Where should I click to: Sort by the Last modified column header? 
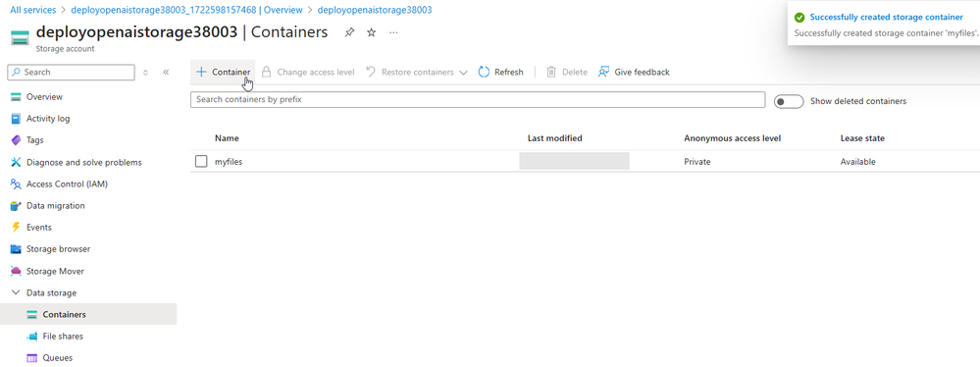tap(555, 138)
